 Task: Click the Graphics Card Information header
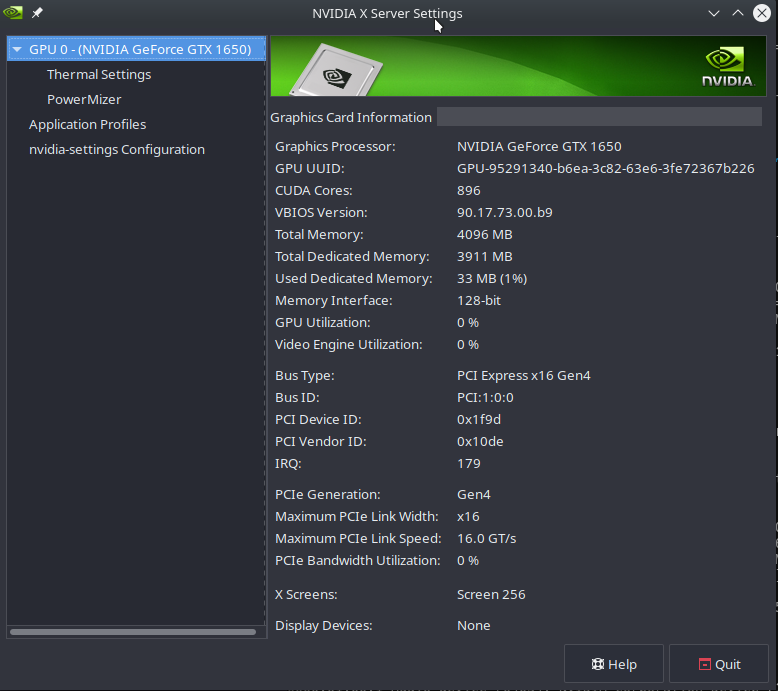(351, 118)
